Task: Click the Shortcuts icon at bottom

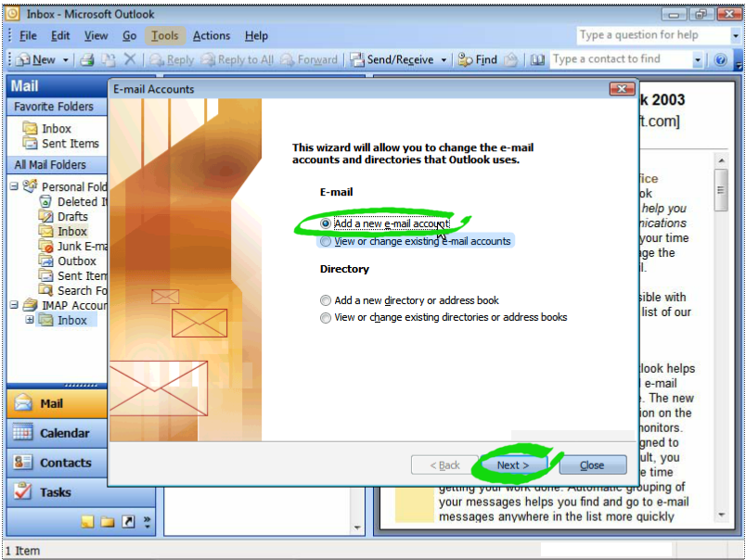Action: tap(128, 521)
